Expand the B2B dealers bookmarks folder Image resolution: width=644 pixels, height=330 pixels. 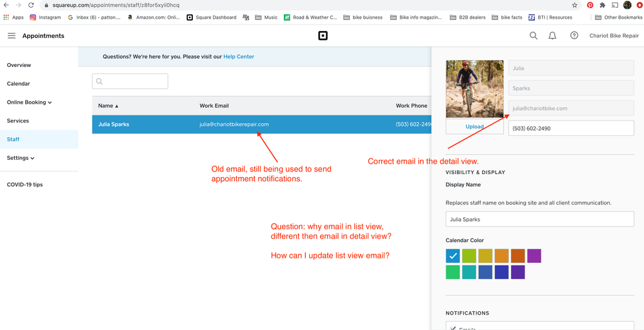467,17
